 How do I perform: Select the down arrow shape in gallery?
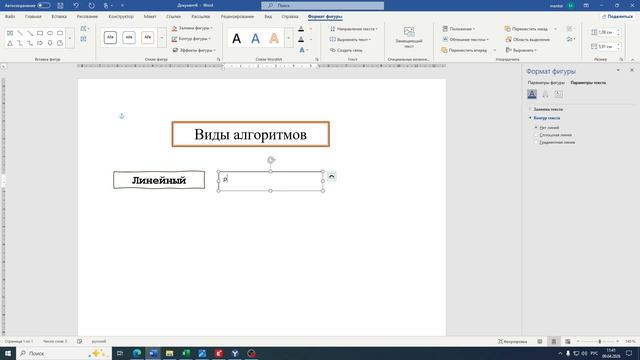[50, 43]
